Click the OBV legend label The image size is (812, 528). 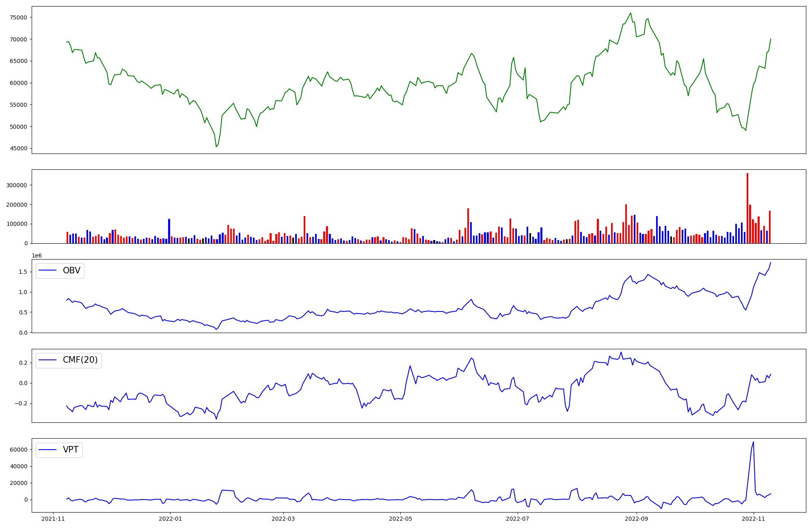click(71, 270)
